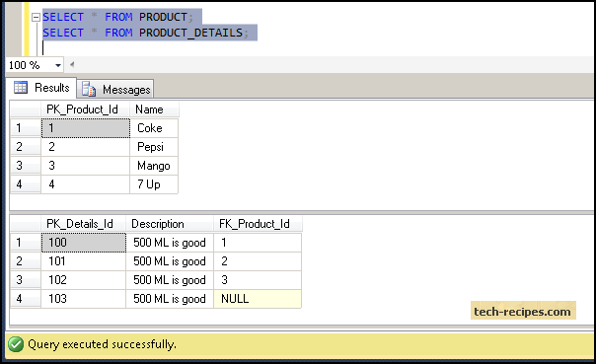Click the PRODUCT_DETAILS table name in query

click(190, 33)
